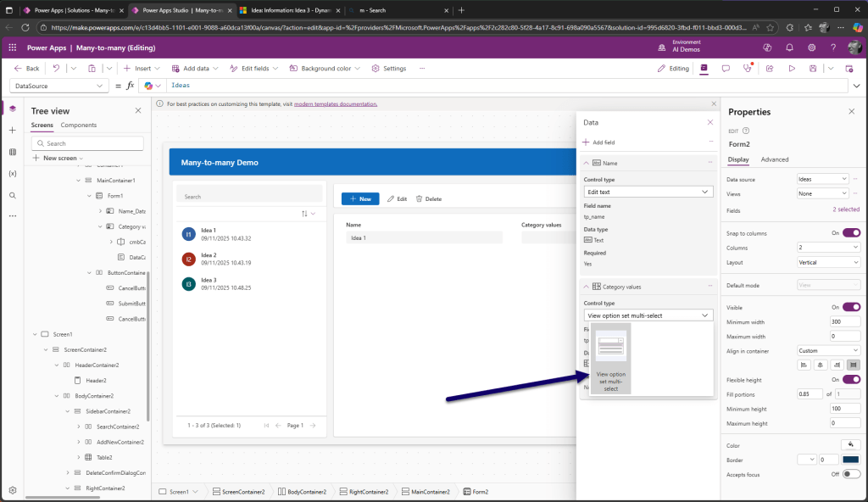Preview the app with the Play icon
This screenshot has width=868, height=502.
pyautogui.click(x=792, y=68)
